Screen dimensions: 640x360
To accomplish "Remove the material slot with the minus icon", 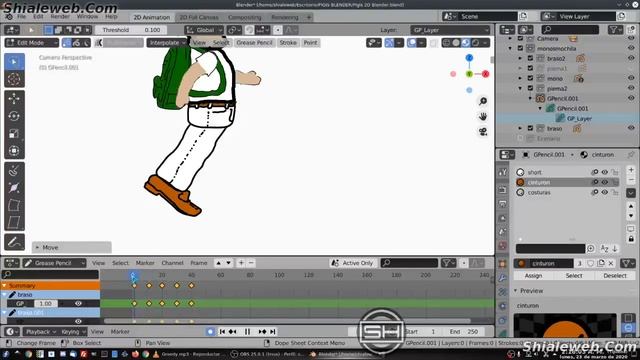I will point(631,180).
